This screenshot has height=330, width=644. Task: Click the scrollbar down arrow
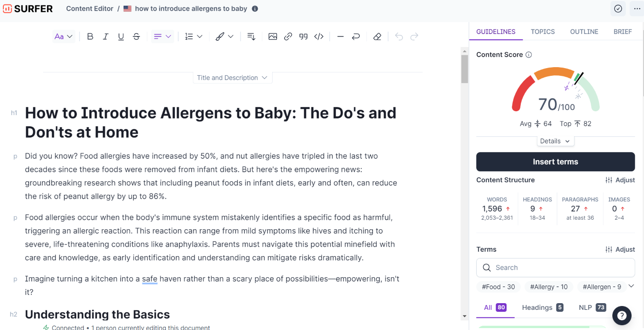tap(464, 316)
